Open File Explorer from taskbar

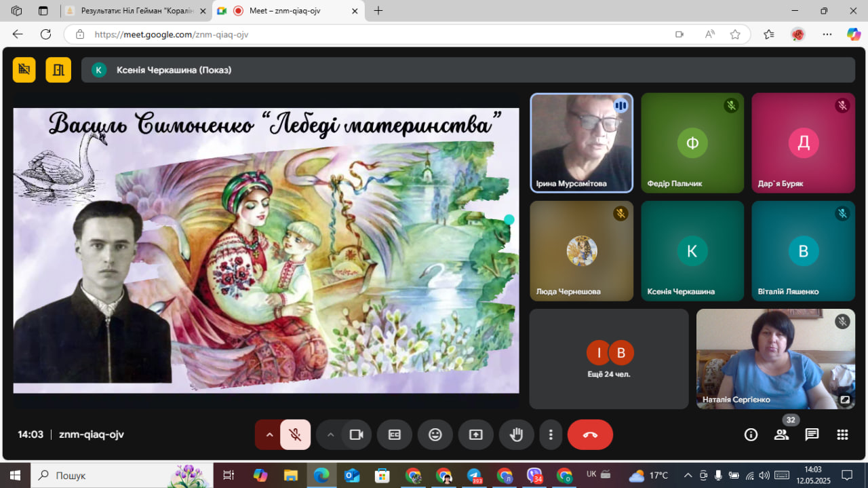[x=291, y=475]
